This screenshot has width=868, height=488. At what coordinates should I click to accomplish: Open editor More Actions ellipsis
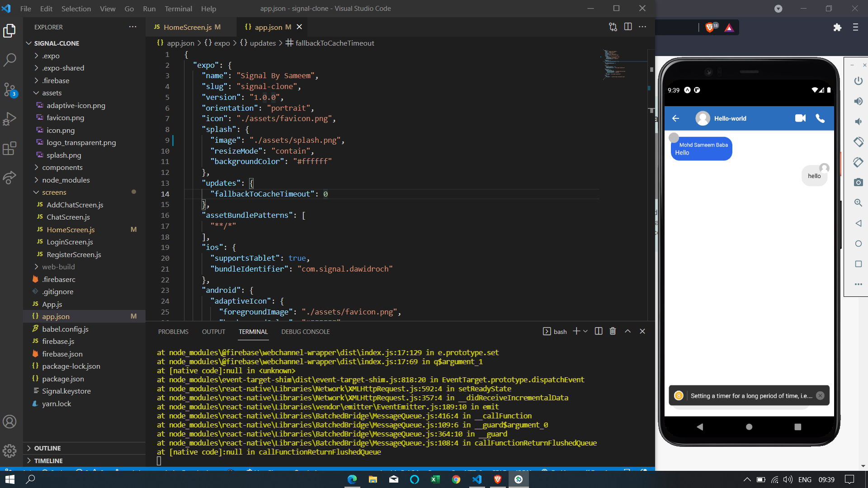click(642, 27)
